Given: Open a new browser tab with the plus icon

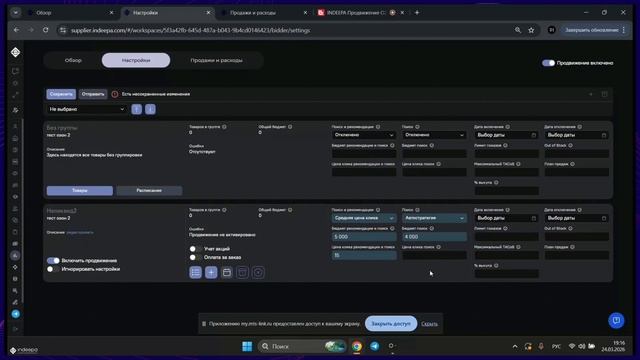Looking at the screenshot, I should [x=417, y=13].
